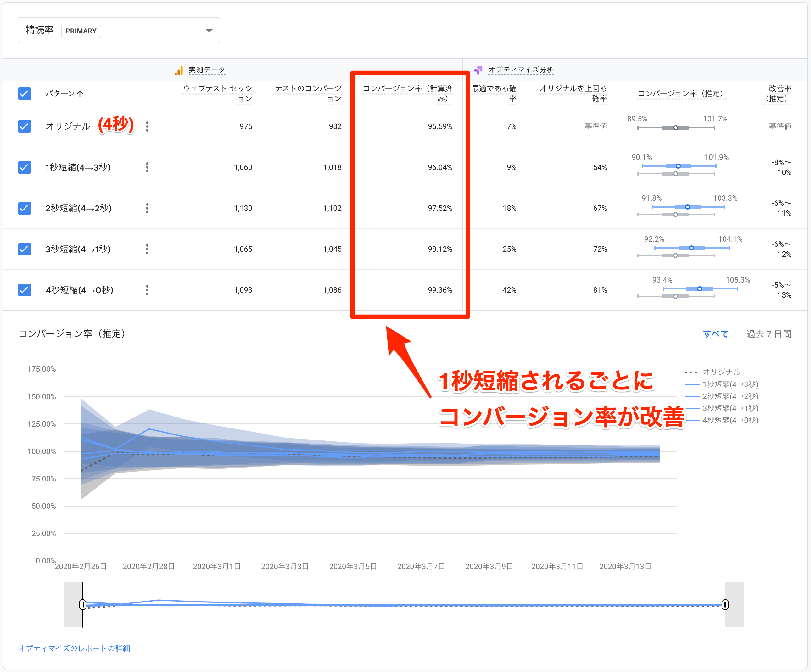Click the 81% beats-original probability cell
This screenshot has height=672, width=811.
coord(600,290)
